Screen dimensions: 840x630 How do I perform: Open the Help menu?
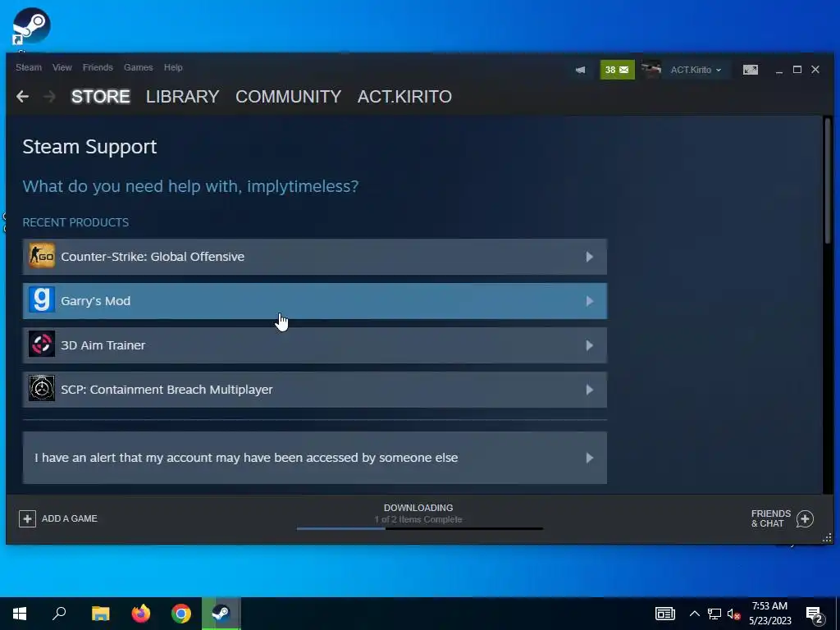tap(173, 67)
